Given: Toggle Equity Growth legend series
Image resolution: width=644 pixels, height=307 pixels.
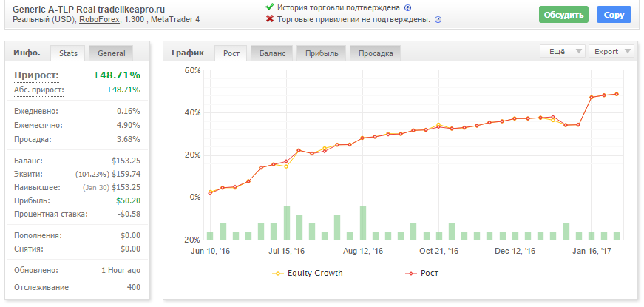Looking at the screenshot, I should pyautogui.click(x=308, y=273).
